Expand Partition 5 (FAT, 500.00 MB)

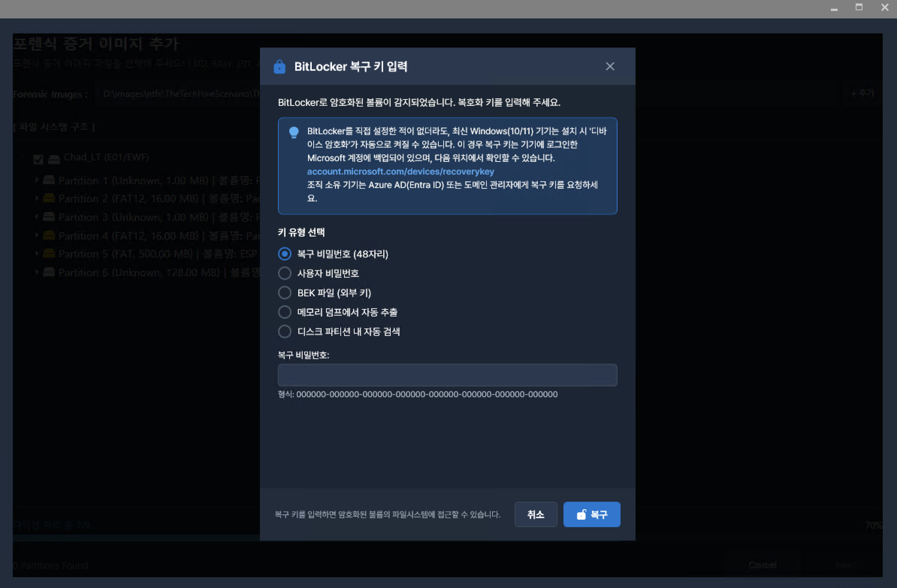[x=36, y=253]
